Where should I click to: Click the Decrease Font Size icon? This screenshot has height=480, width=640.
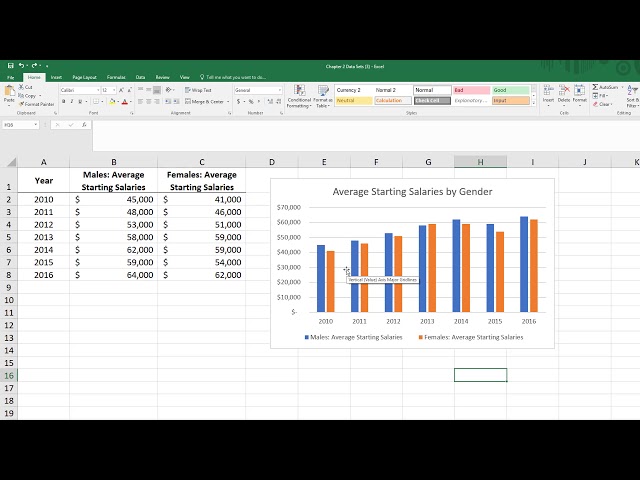(x=129, y=90)
